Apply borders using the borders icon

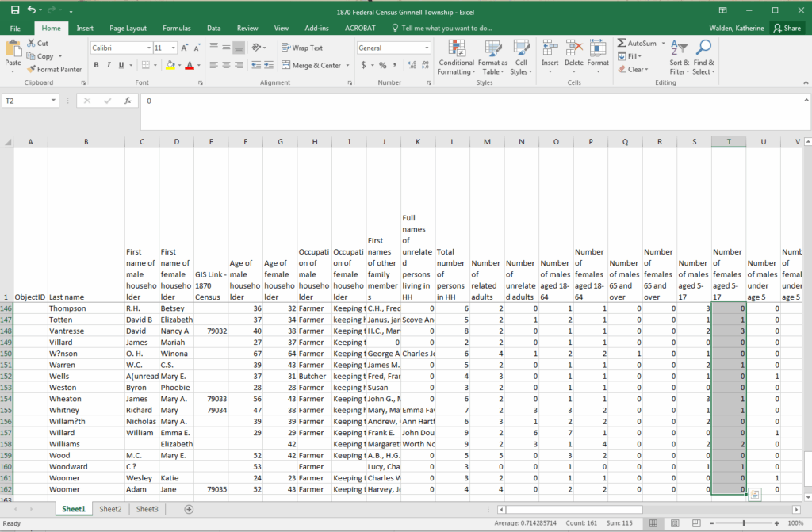(146, 65)
